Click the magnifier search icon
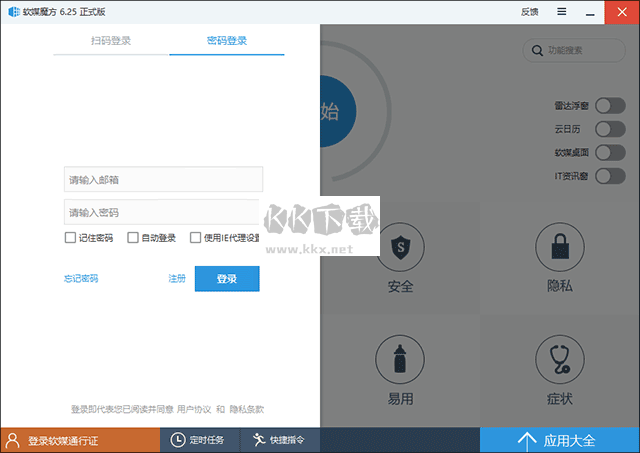Viewport: 640px width, 453px height. pos(537,51)
